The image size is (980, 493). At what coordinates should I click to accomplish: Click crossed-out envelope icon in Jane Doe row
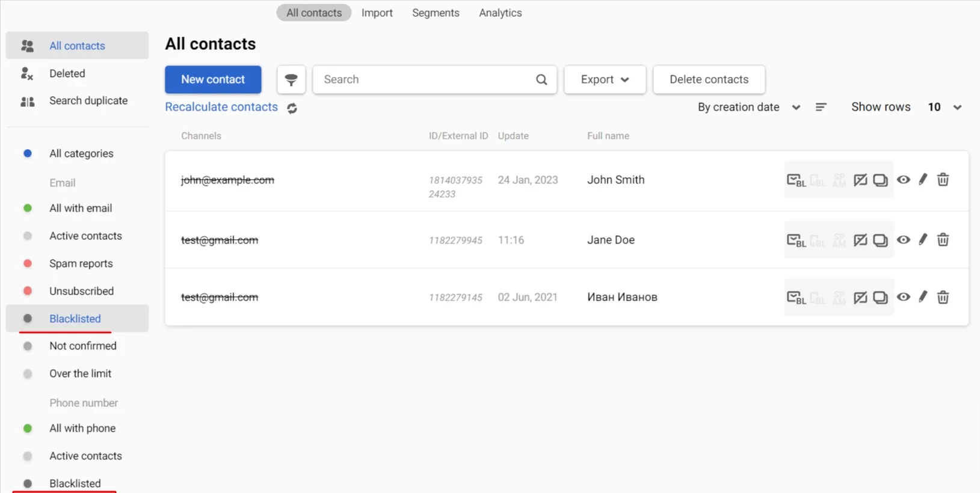coord(860,240)
